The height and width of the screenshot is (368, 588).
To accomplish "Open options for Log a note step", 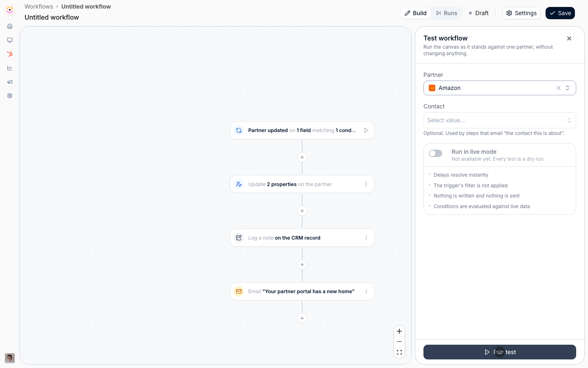I will coord(366,238).
